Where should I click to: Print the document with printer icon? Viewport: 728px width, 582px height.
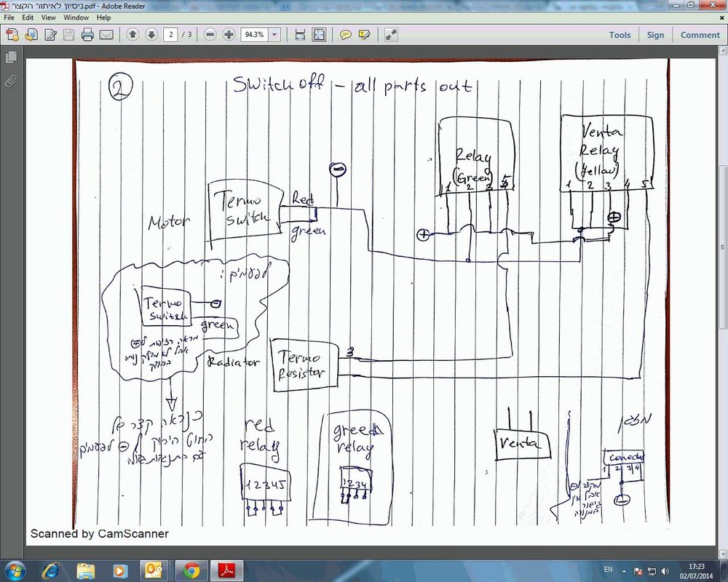(87, 35)
